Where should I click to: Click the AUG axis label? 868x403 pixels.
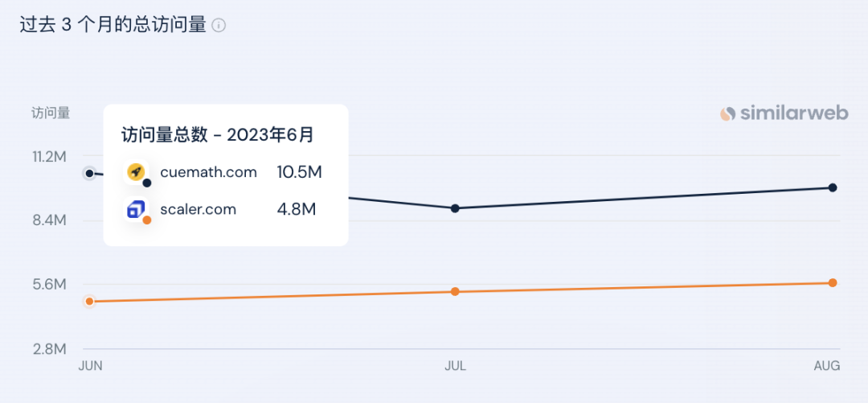[x=828, y=367]
